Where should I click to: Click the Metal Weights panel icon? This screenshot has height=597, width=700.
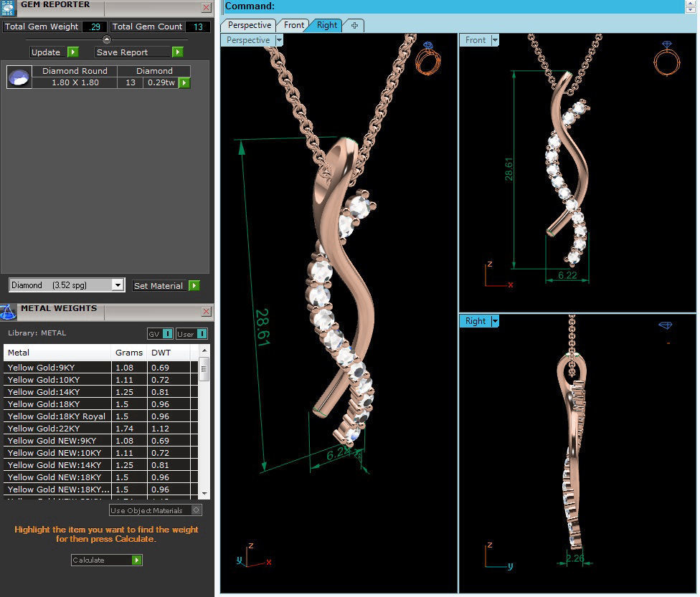(x=8, y=312)
